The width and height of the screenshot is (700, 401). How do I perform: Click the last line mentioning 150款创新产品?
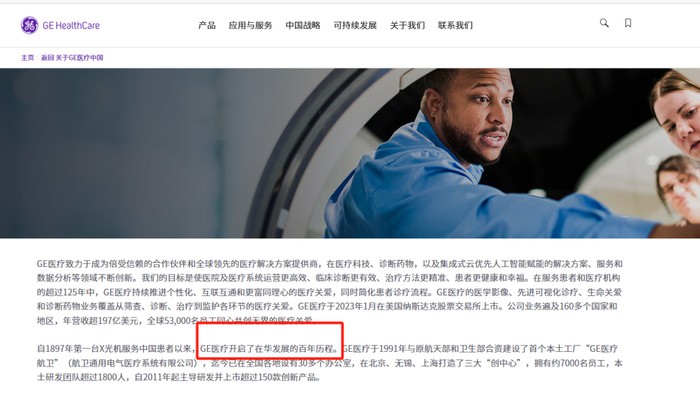[x=179, y=377]
